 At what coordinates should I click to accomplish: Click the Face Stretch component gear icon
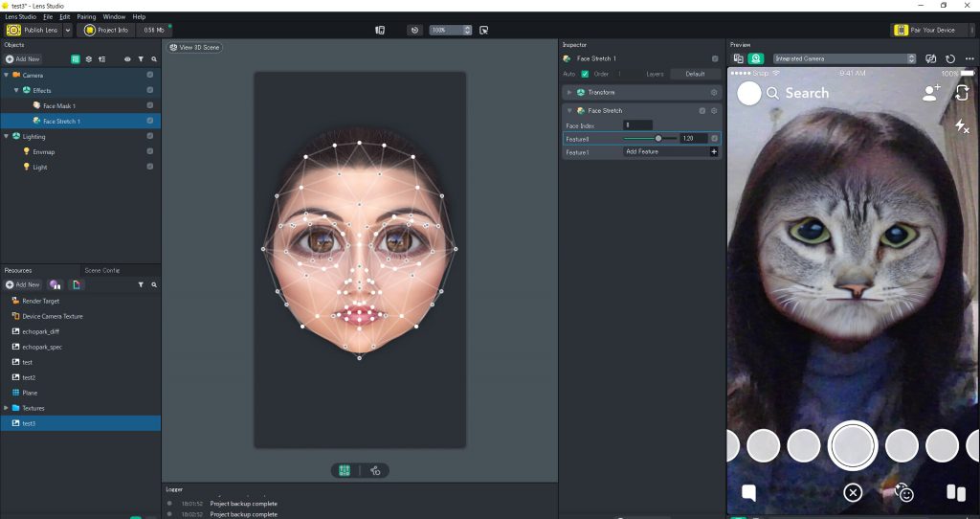[714, 111]
